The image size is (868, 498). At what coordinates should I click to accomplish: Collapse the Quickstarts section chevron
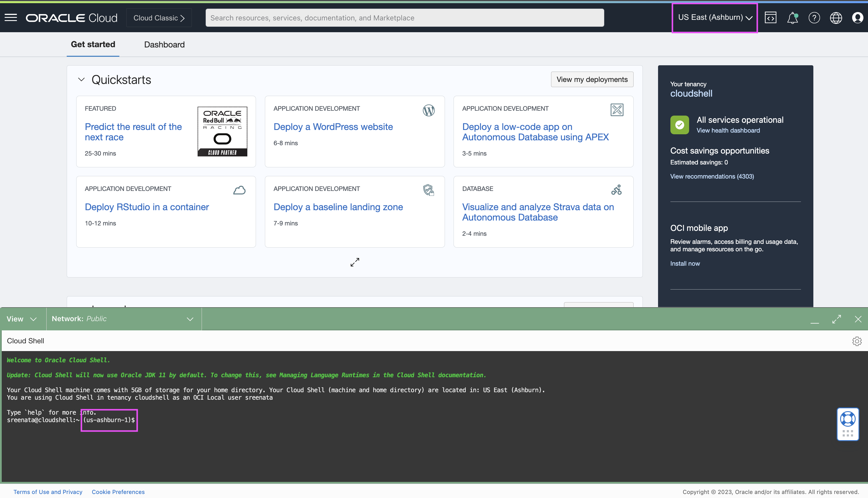coord(82,79)
